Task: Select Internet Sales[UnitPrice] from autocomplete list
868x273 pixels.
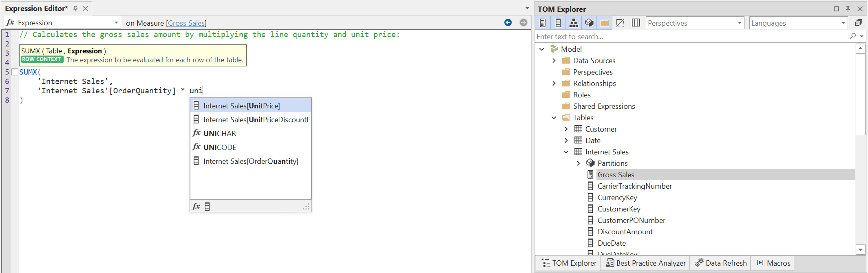Action: (242, 106)
